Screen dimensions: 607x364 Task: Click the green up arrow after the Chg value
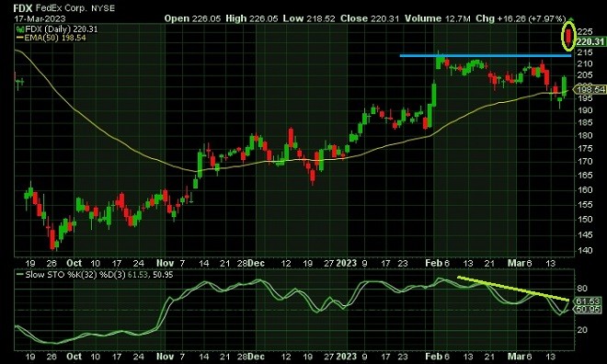click(571, 18)
